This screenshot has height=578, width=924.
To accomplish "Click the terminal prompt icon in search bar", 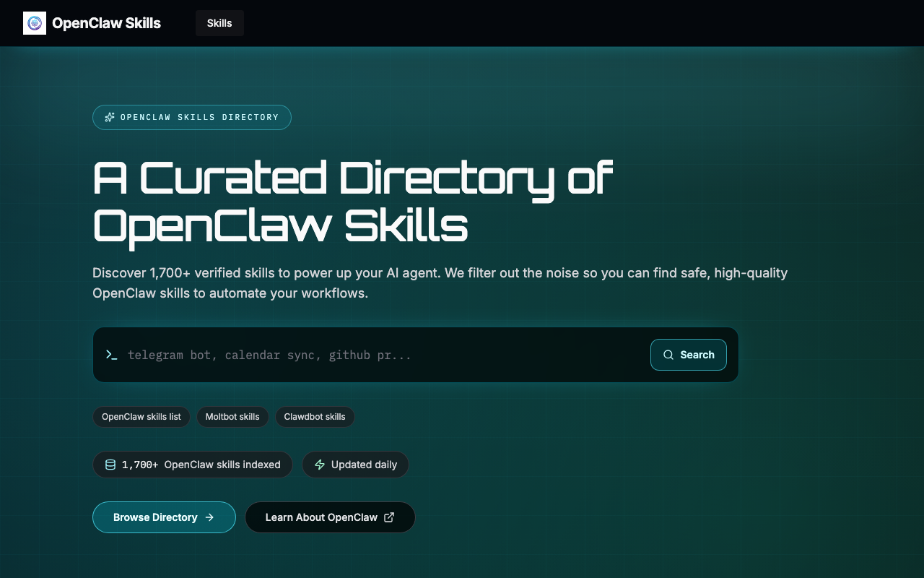I will click(111, 355).
